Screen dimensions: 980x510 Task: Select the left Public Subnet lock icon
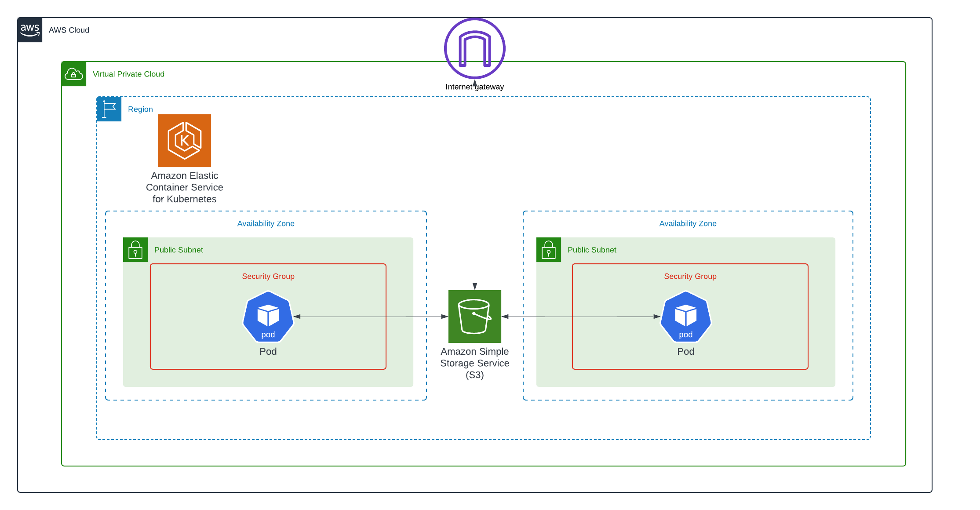coord(135,250)
